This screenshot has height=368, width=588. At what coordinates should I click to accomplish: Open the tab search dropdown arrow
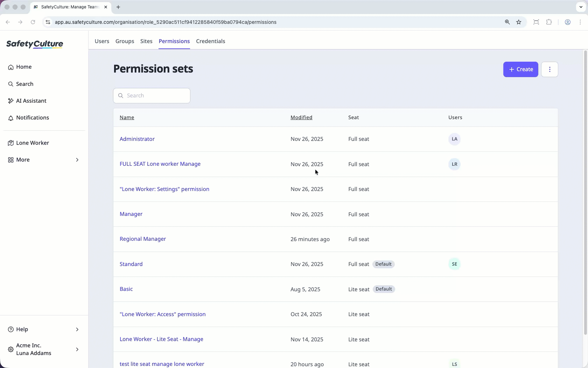(x=581, y=7)
